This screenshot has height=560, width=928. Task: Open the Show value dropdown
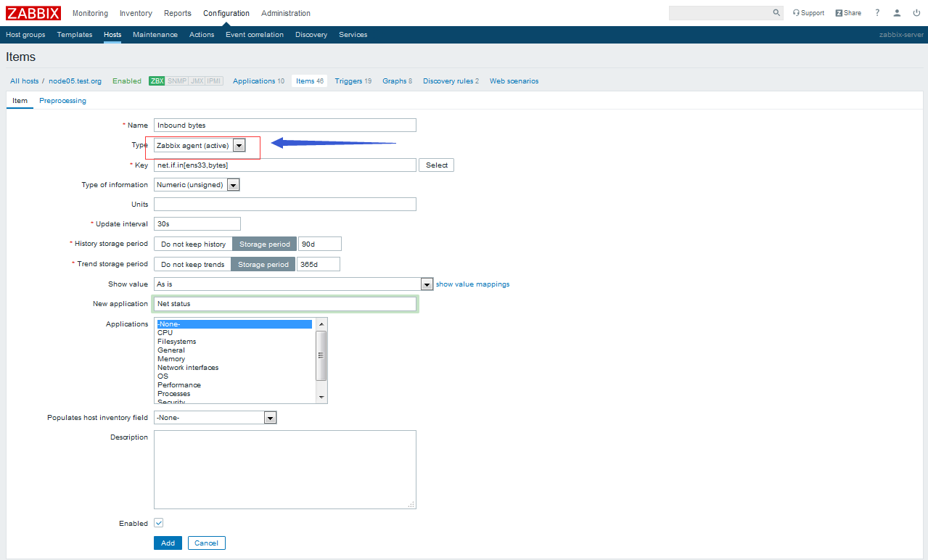coord(427,284)
